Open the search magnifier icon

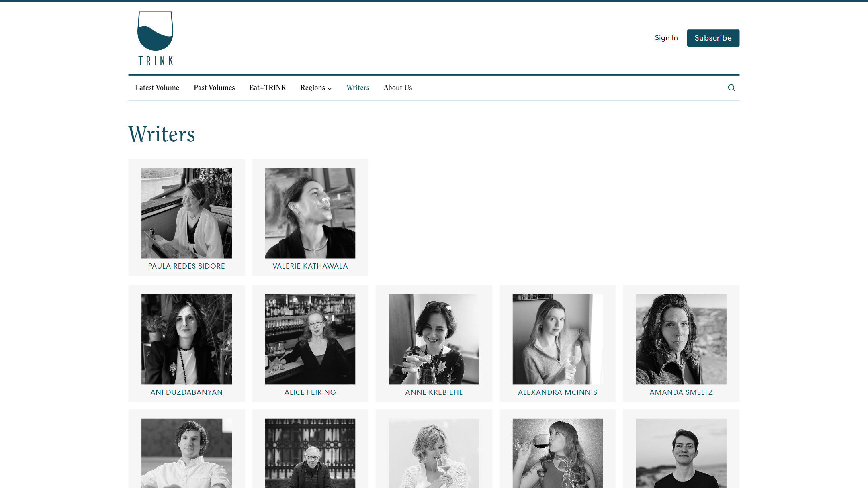tap(731, 88)
